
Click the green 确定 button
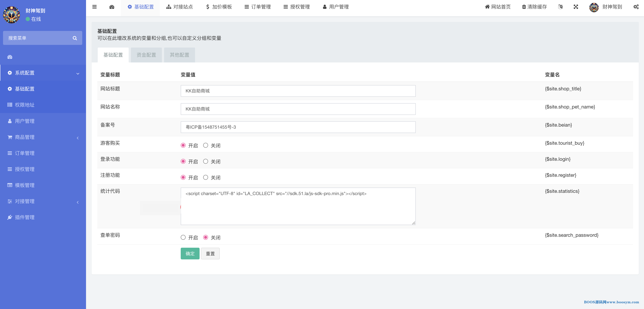(190, 254)
